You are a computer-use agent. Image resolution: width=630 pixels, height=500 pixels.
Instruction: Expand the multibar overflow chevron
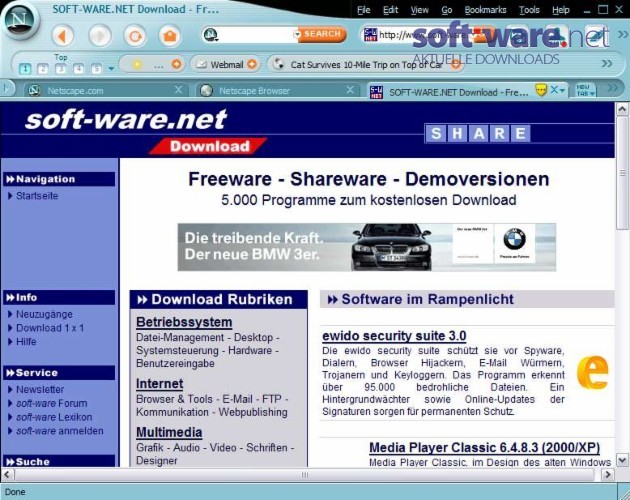tap(607, 64)
